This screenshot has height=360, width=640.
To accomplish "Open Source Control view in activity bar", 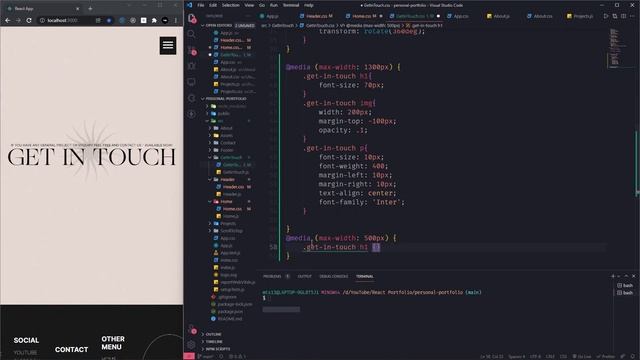I will (192, 51).
